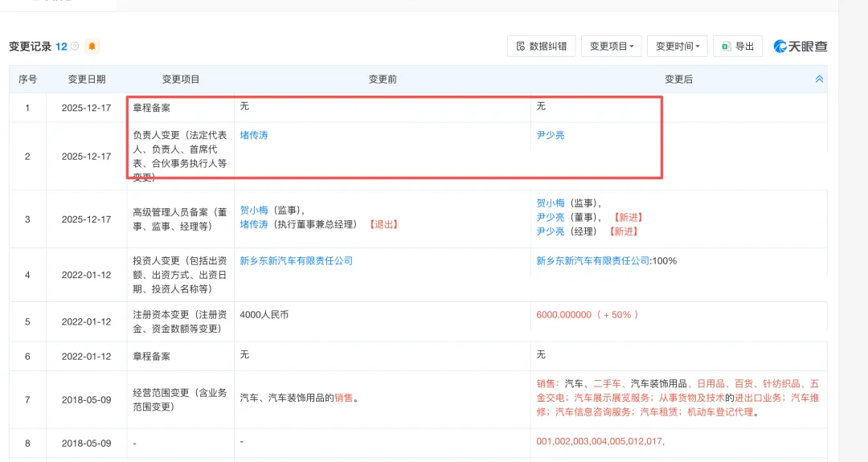Click 贺小梅 link in 变更后 column

(x=551, y=203)
